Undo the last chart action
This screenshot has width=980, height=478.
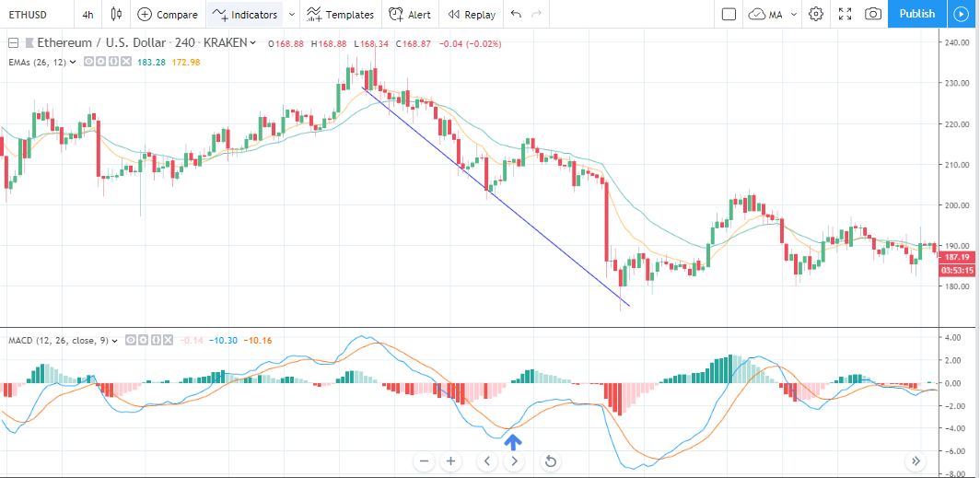click(516, 14)
